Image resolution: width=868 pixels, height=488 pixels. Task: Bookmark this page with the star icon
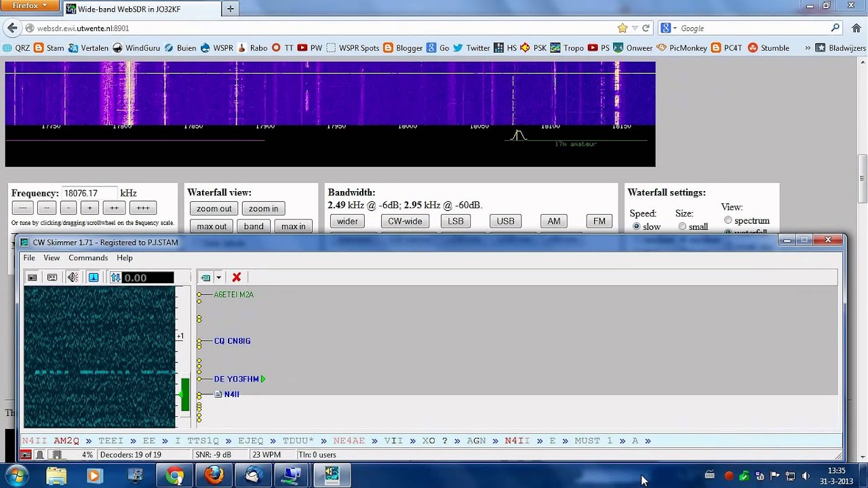622,28
